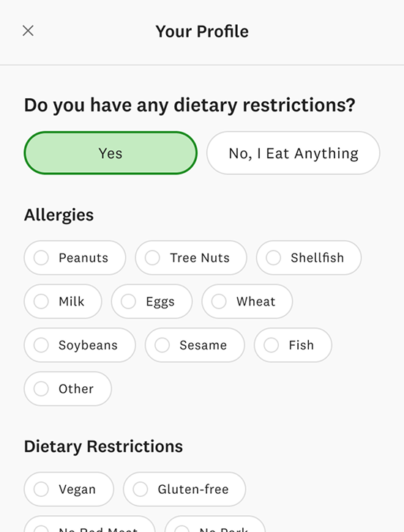This screenshot has width=404, height=532.
Task: Toggle the Peanuts allergy option
Action: coord(75,258)
